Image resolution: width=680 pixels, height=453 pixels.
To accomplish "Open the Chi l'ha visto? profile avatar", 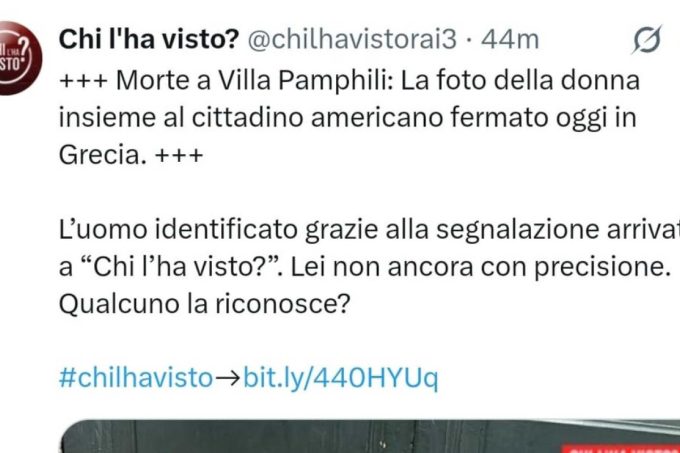I will [x=20, y=58].
